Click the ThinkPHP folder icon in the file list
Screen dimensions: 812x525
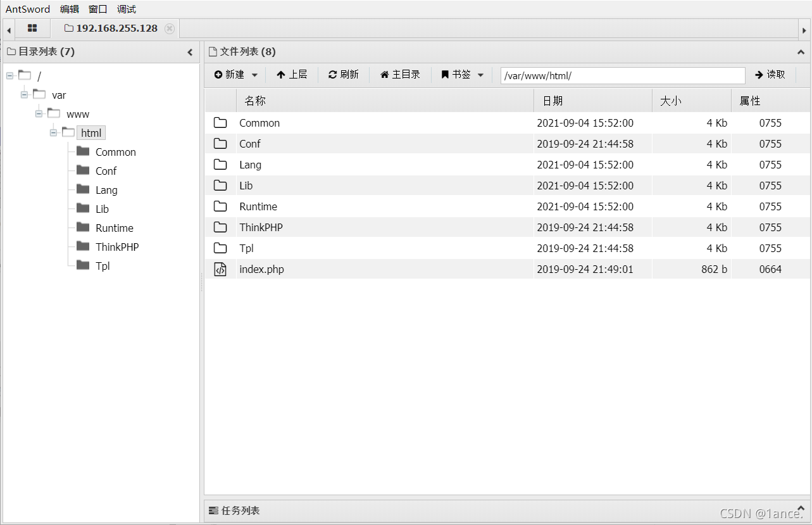pos(220,227)
